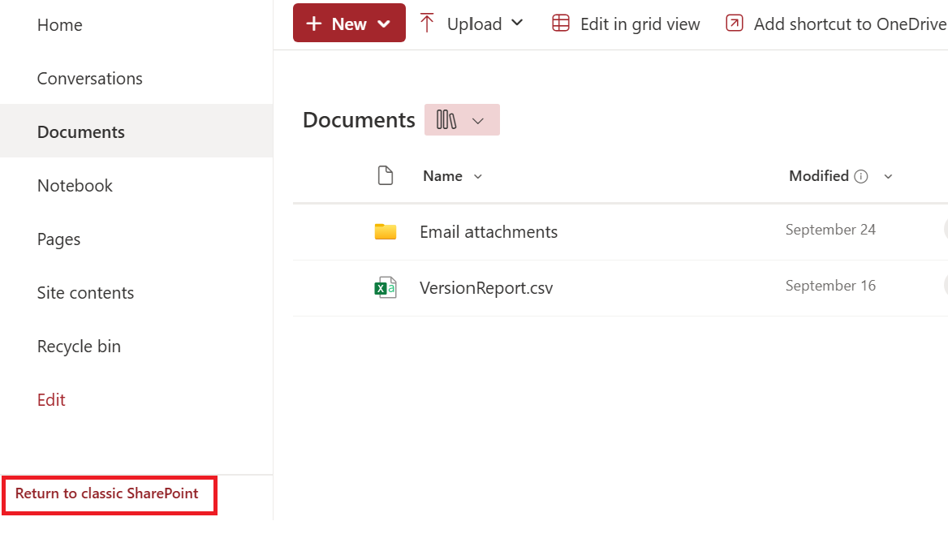Click the grid view table icon
Screen dimensions: 948x560
click(x=561, y=23)
